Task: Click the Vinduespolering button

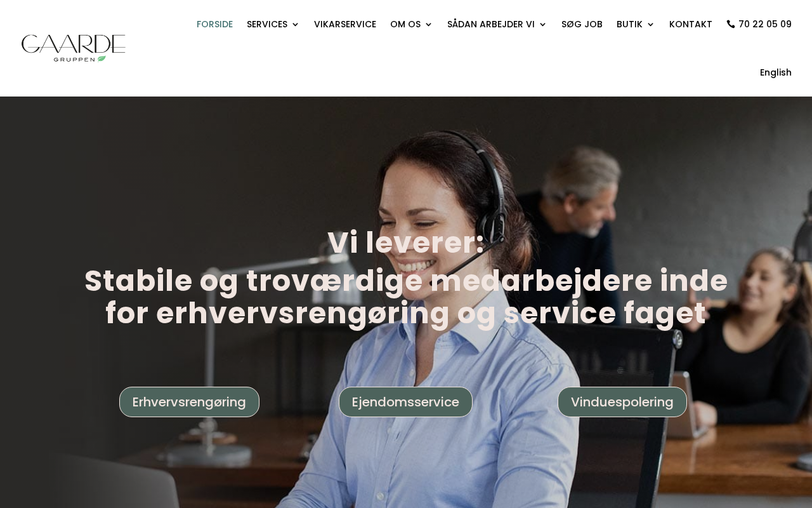Action: click(x=622, y=402)
